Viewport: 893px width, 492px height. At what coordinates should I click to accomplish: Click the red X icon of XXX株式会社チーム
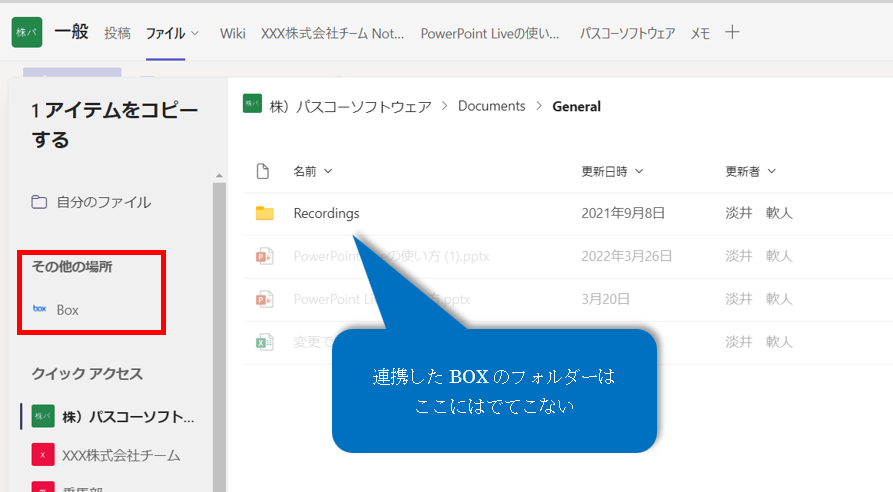pos(43,454)
